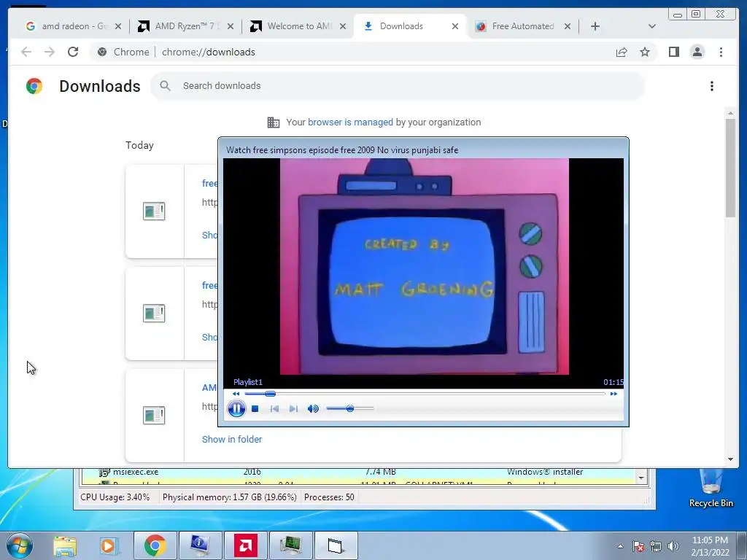747x560 pixels.
Task: Open the 'browser is managed' link
Action: (x=350, y=122)
